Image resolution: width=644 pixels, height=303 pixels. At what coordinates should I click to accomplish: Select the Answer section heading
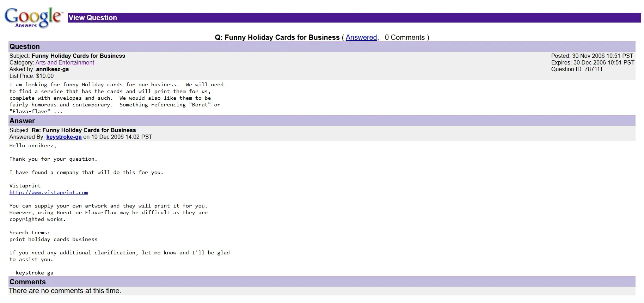(x=22, y=121)
